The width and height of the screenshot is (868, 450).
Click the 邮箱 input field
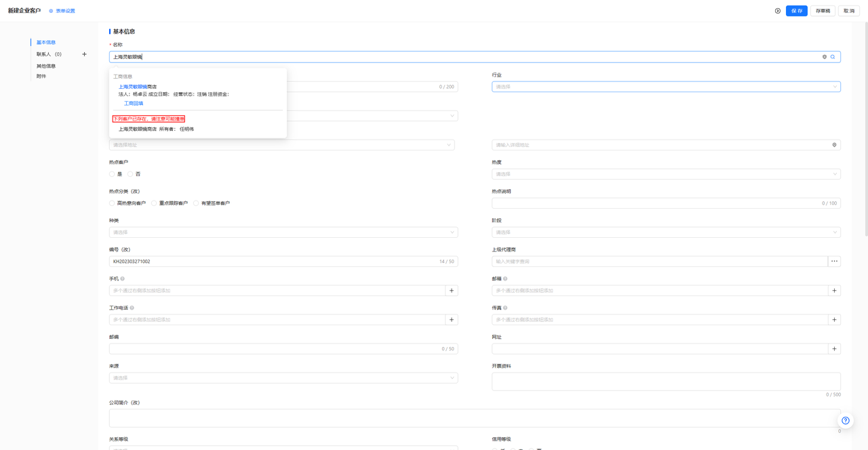660,291
